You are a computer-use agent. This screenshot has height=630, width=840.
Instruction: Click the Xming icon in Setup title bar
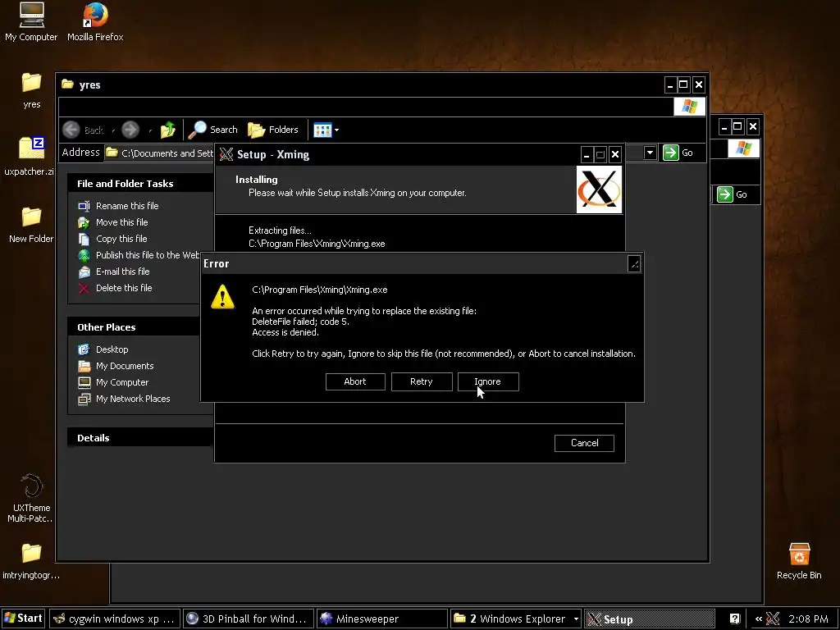[x=226, y=155]
